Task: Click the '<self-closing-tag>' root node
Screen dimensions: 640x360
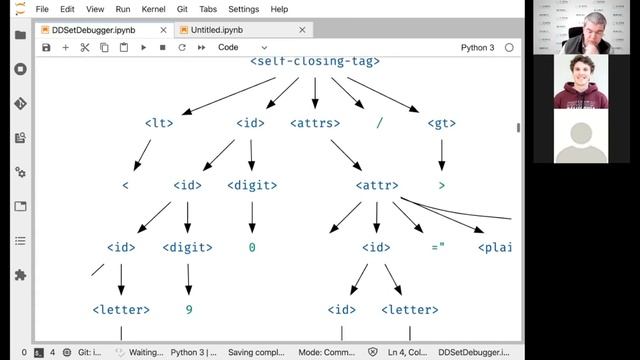Action: 315,61
